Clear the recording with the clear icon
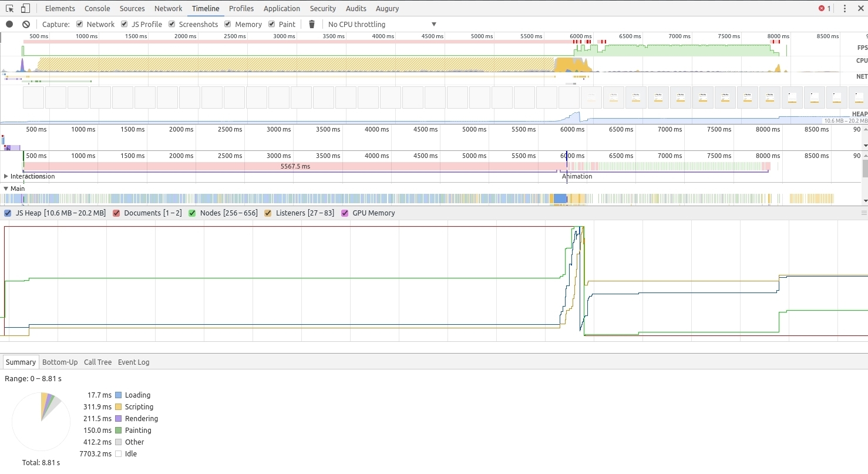Screen dimensions: 868x474 [26, 24]
